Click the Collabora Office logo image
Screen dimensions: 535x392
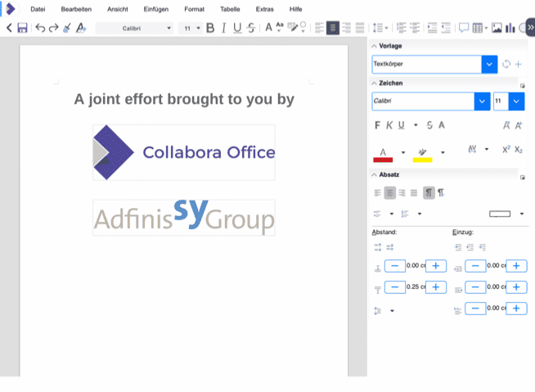pos(184,152)
